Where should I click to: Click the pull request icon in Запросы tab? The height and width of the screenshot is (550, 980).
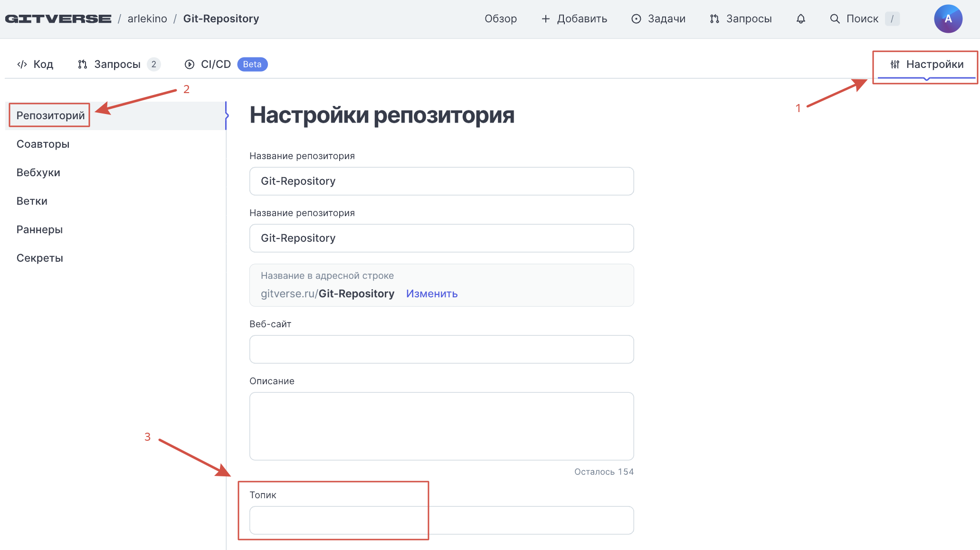[x=83, y=64]
